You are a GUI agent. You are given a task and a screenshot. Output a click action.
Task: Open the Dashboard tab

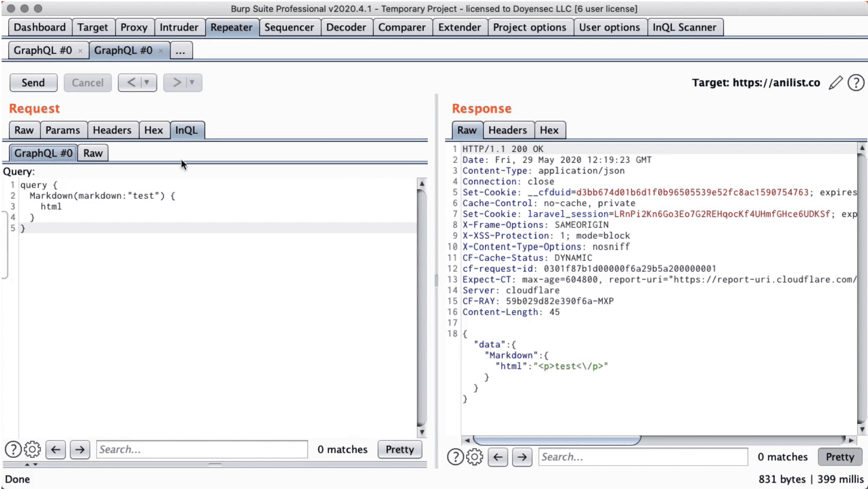pyautogui.click(x=40, y=27)
